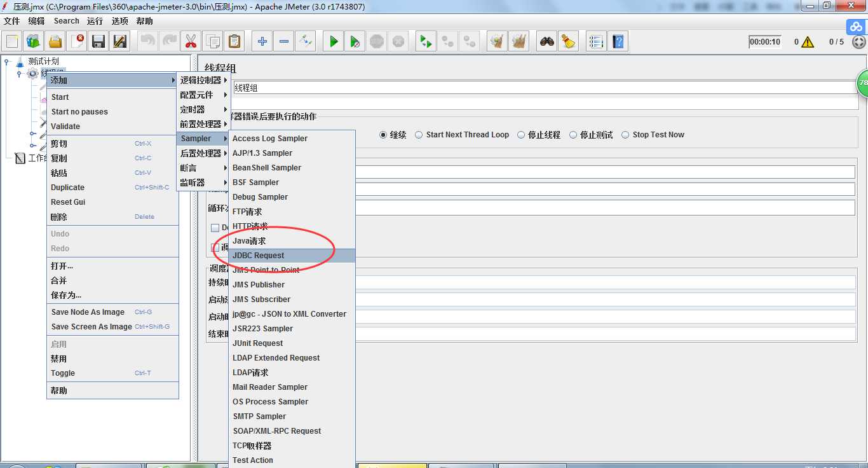This screenshot has width=868, height=468.
Task: Click the Cut scissors icon
Action: click(191, 42)
